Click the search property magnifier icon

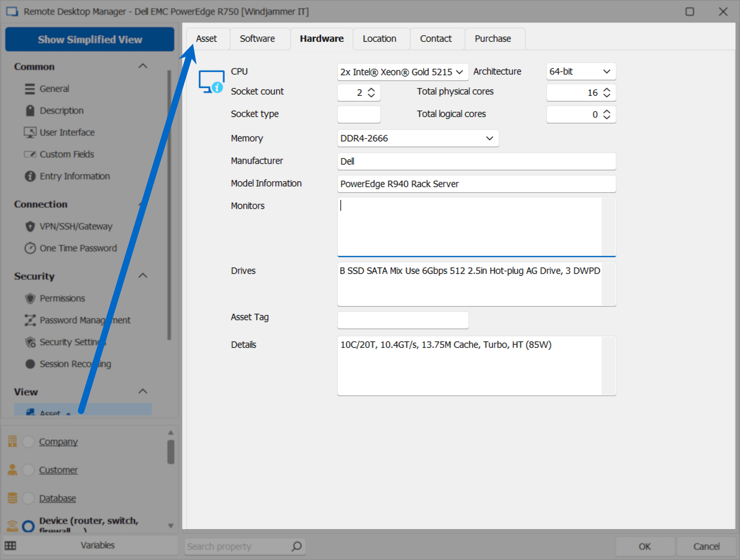(x=296, y=546)
